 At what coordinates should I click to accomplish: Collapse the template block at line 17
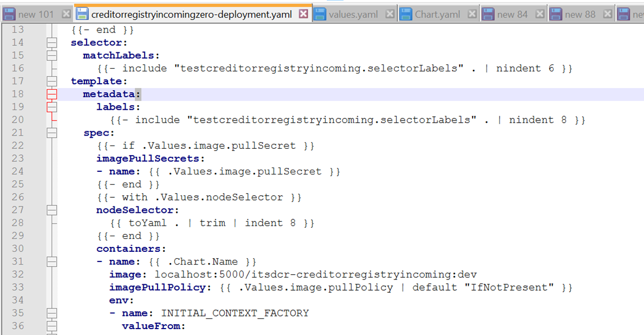tap(51, 81)
